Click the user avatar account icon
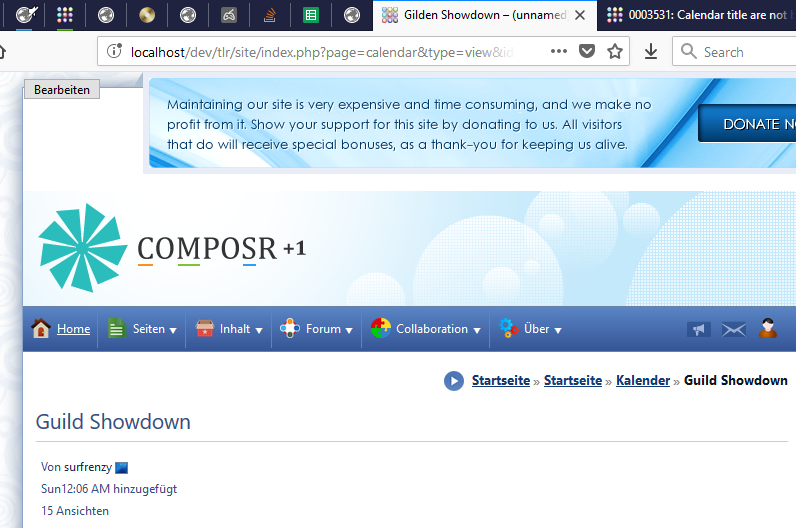This screenshot has height=528, width=796. pos(768,328)
